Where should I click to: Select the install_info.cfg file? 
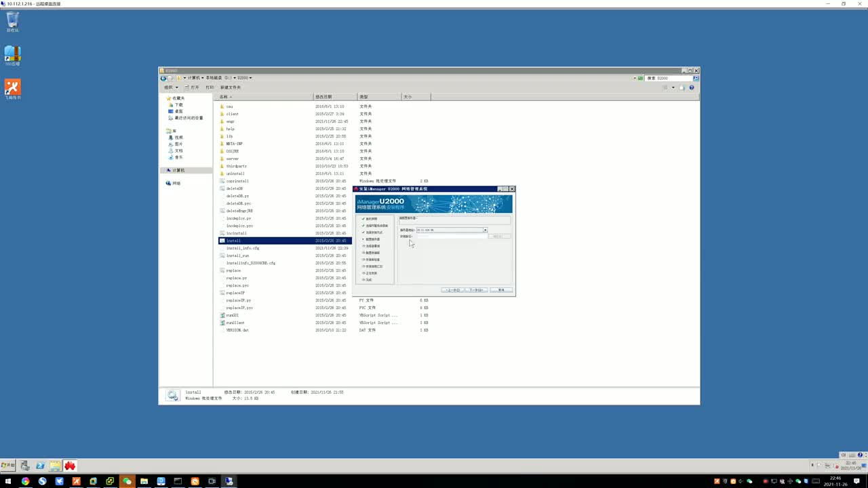click(x=242, y=248)
